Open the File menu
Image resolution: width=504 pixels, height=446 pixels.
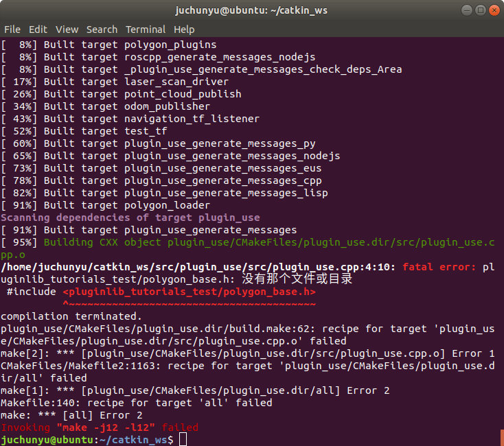pyautogui.click(x=12, y=30)
